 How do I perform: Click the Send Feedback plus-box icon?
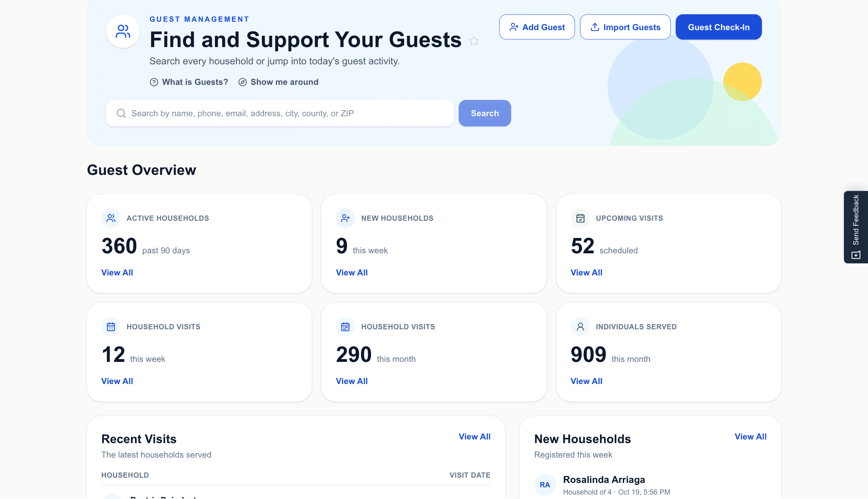point(856,255)
